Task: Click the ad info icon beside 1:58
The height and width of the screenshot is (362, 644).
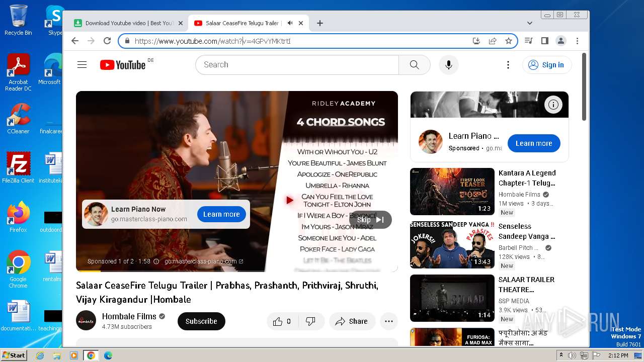Action: (x=156, y=261)
